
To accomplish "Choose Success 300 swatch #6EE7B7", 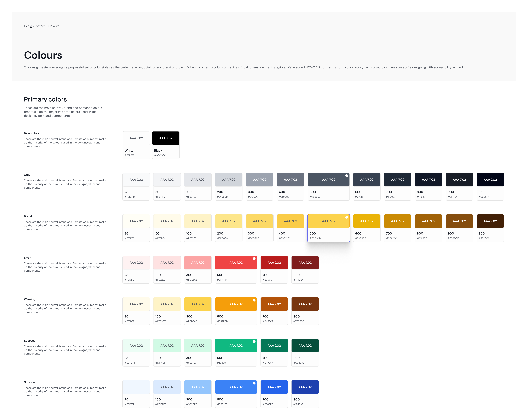I will pos(198,353).
